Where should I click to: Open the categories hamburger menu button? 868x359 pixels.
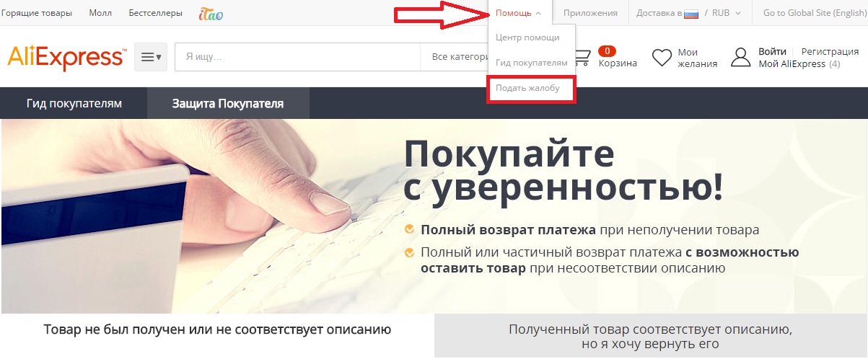pyautogui.click(x=151, y=57)
